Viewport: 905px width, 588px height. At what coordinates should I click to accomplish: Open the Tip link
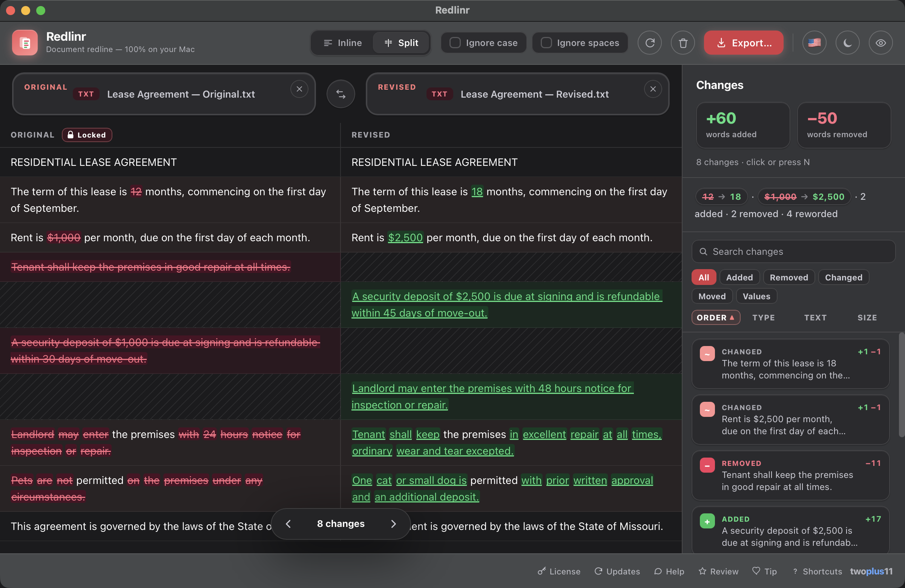[765, 571]
